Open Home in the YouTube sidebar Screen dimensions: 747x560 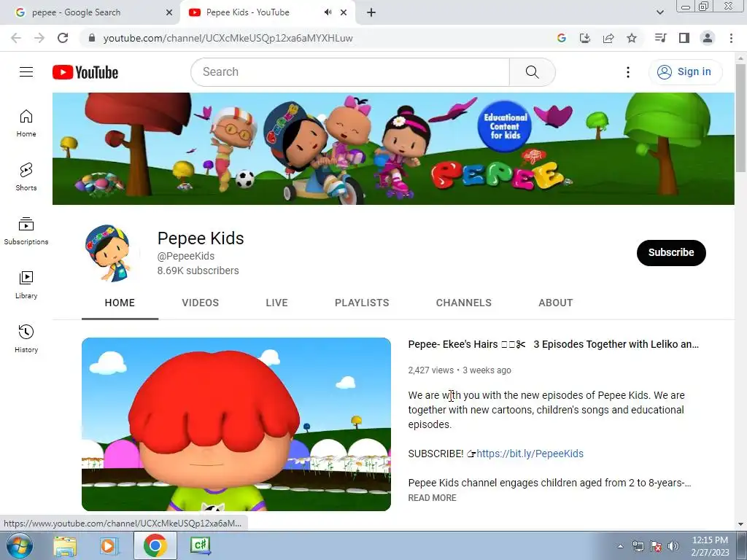tap(26, 123)
